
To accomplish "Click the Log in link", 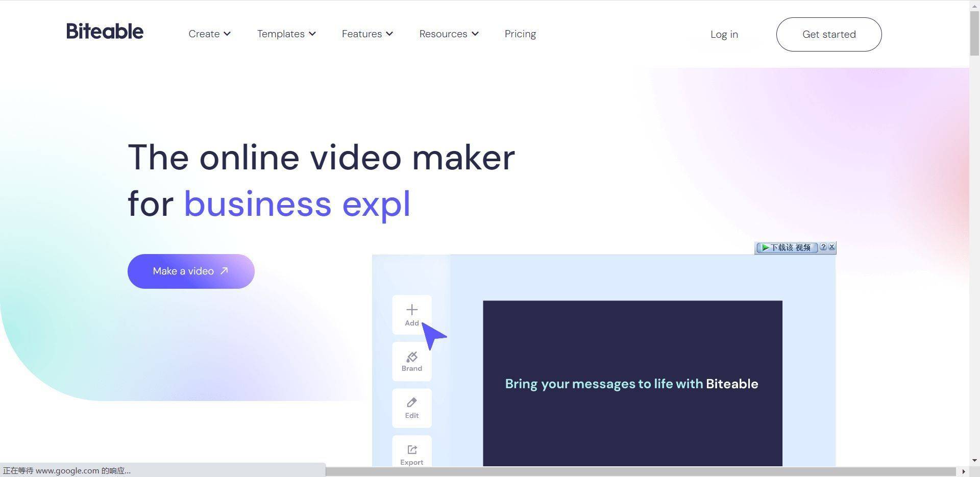I will coord(724,35).
